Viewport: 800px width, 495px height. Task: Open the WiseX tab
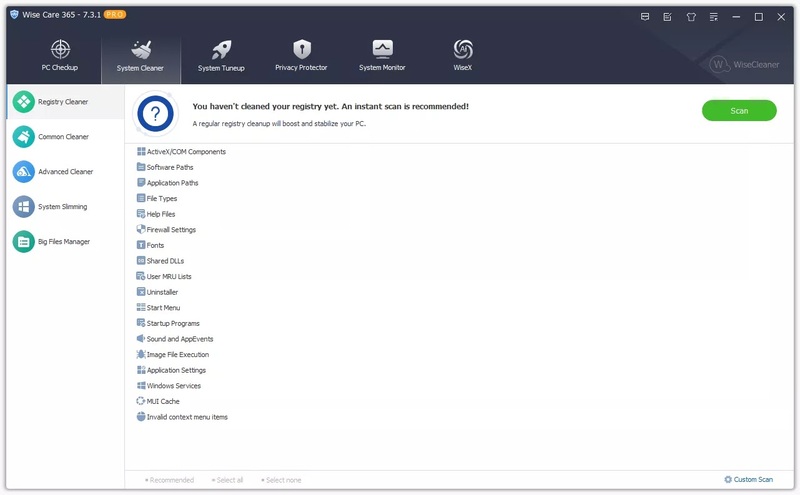[x=463, y=55]
